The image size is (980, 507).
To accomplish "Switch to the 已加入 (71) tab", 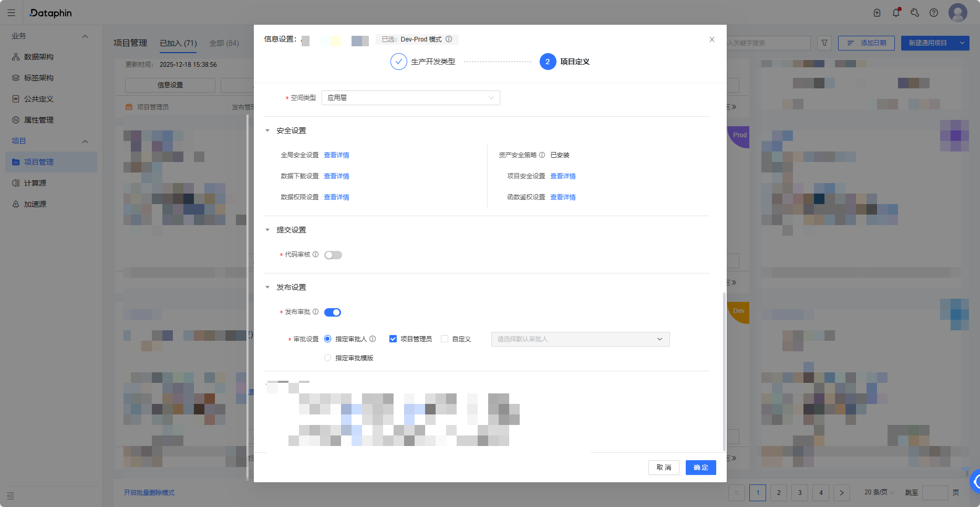I will click(x=178, y=43).
